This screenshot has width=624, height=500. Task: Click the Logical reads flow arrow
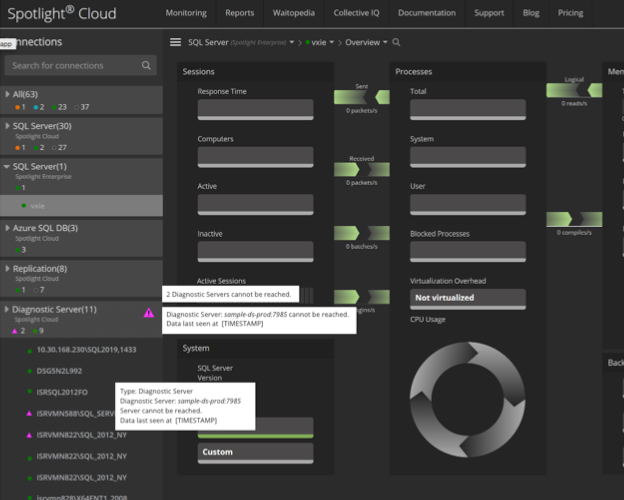574,90
